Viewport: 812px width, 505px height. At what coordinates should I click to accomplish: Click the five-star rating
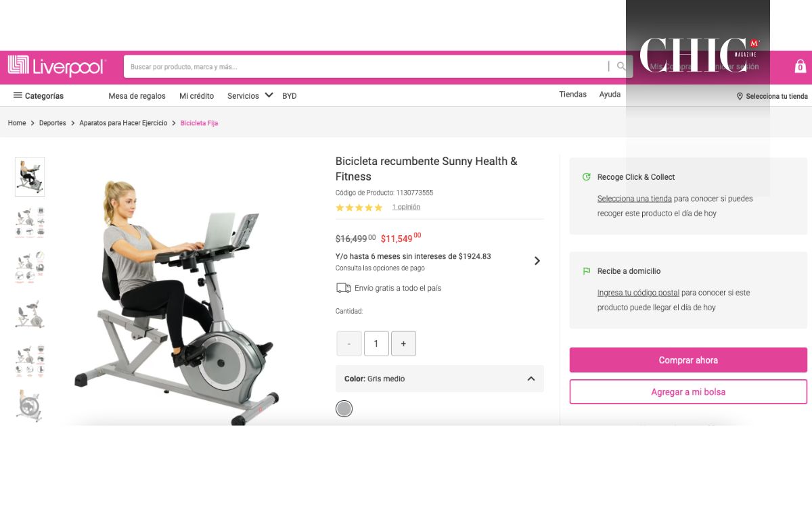(359, 208)
